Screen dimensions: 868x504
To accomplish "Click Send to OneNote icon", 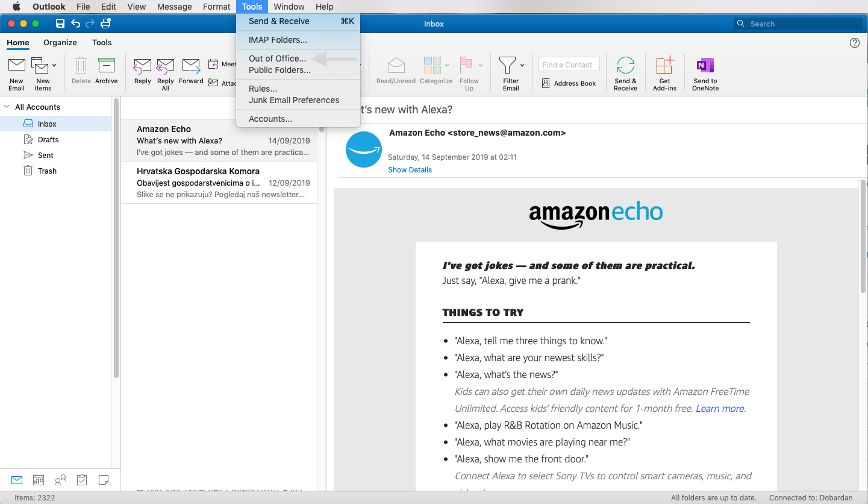I will (x=705, y=65).
